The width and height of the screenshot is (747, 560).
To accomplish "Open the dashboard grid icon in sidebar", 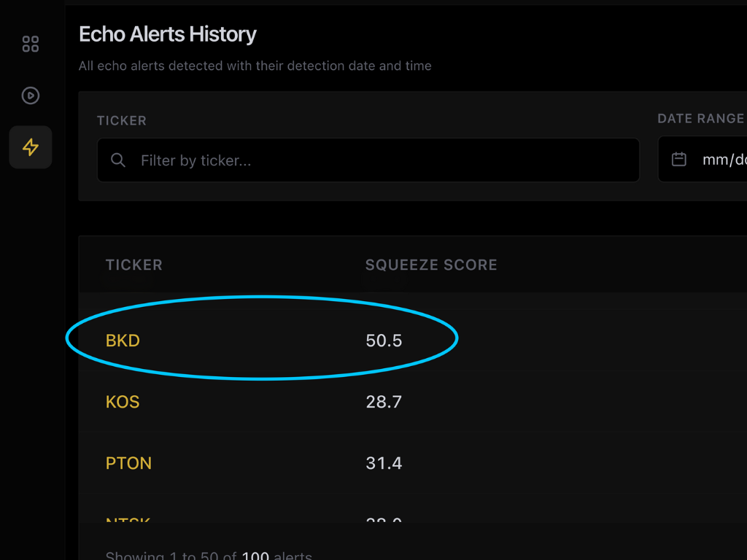I will point(31,44).
